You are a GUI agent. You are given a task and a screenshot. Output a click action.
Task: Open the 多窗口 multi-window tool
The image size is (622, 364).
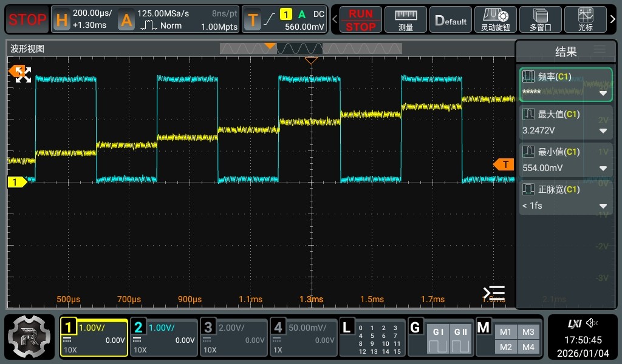[540, 19]
